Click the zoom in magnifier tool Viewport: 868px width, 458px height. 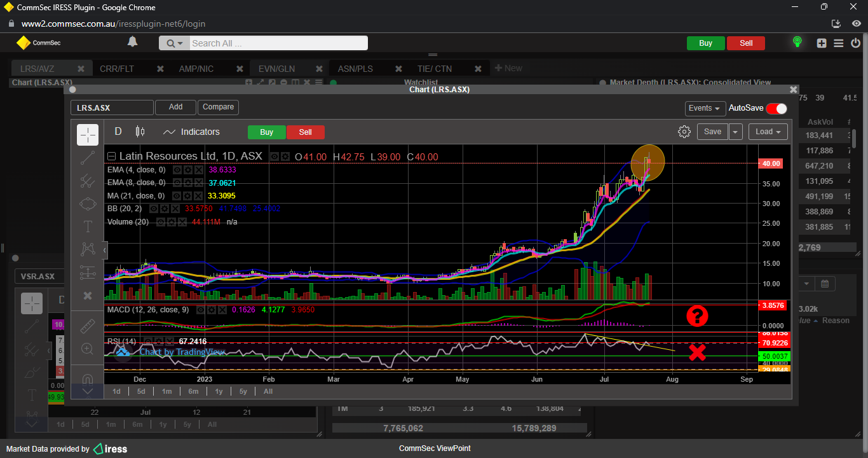point(88,349)
